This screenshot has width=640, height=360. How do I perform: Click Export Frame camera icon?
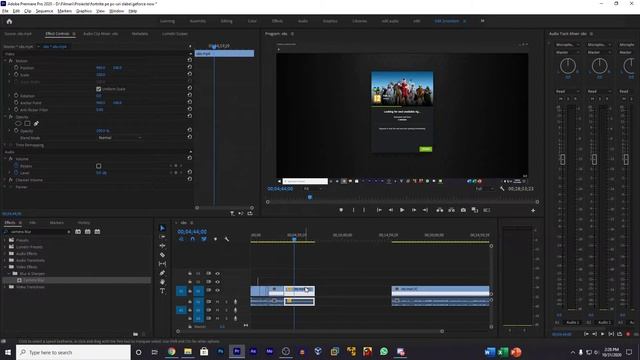click(463, 210)
